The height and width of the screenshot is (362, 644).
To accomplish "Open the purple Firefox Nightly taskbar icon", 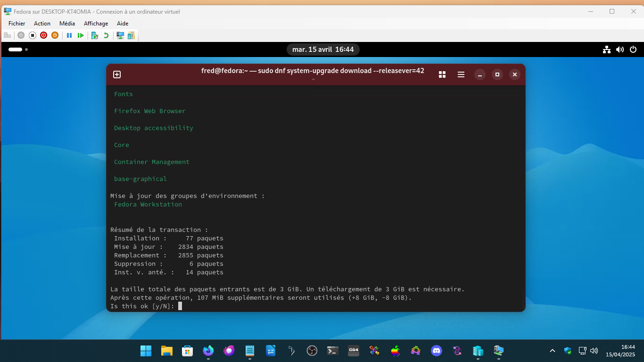I will click(x=229, y=351).
